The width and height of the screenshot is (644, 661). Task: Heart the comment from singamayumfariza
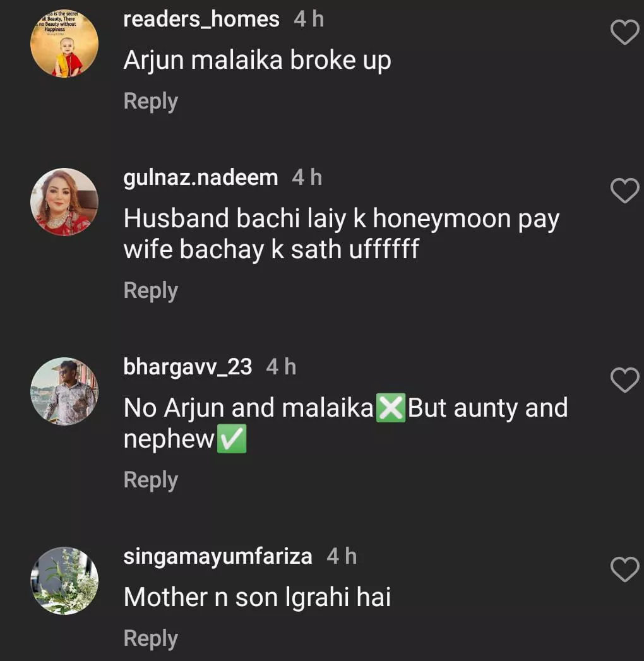[625, 569]
